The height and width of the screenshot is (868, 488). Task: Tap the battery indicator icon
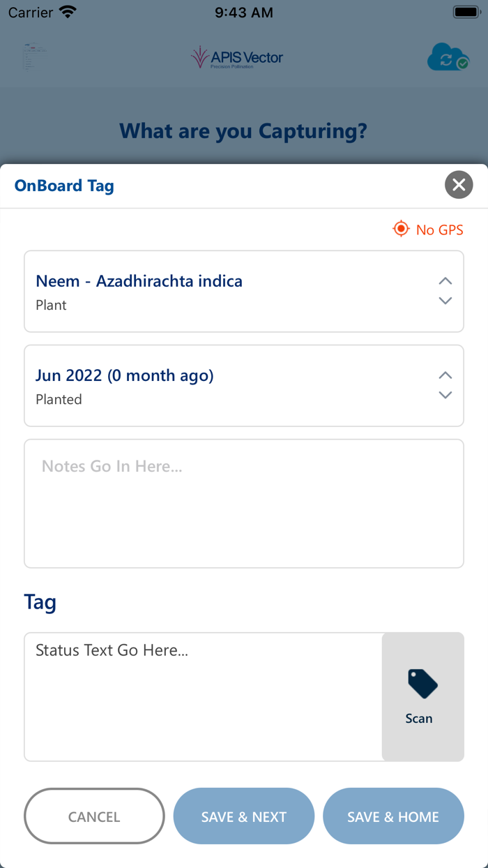click(x=465, y=12)
